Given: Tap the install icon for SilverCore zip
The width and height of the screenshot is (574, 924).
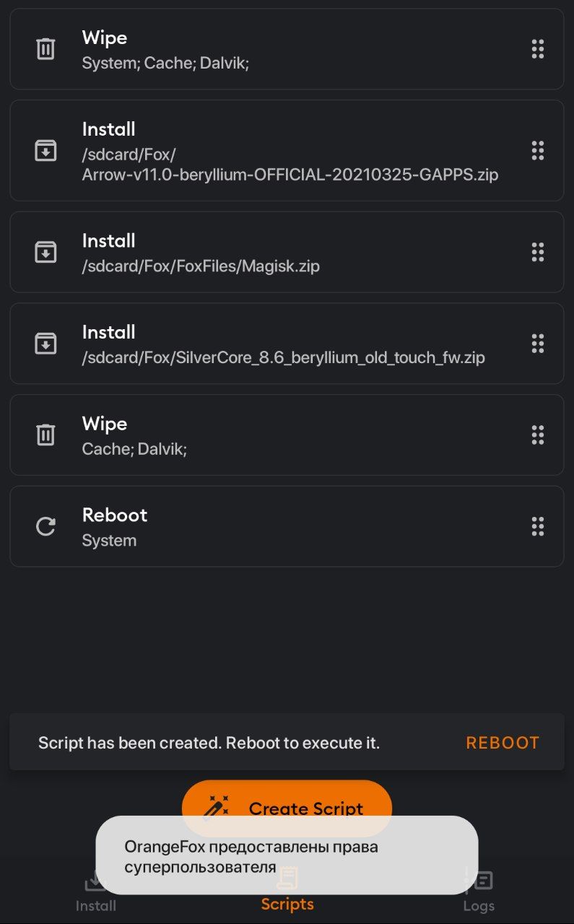Looking at the screenshot, I should (x=45, y=343).
